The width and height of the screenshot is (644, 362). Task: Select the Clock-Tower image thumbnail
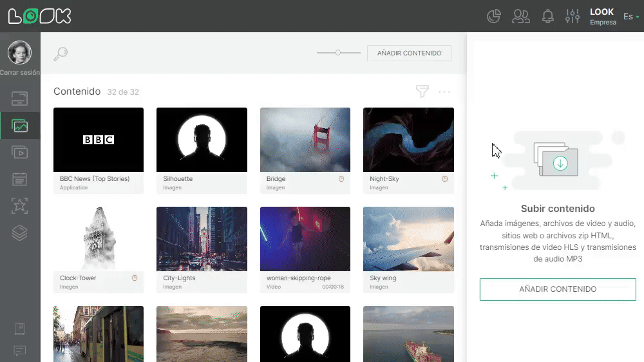[x=99, y=239]
